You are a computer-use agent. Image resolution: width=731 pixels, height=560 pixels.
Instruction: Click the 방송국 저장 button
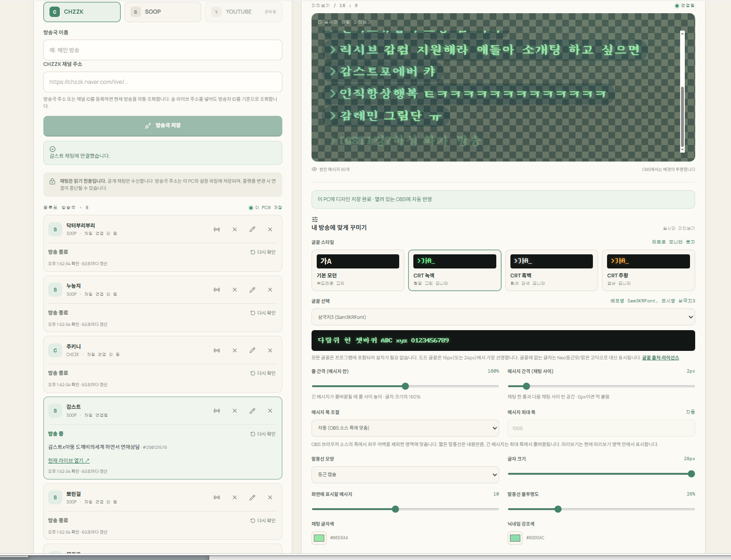coord(163,126)
